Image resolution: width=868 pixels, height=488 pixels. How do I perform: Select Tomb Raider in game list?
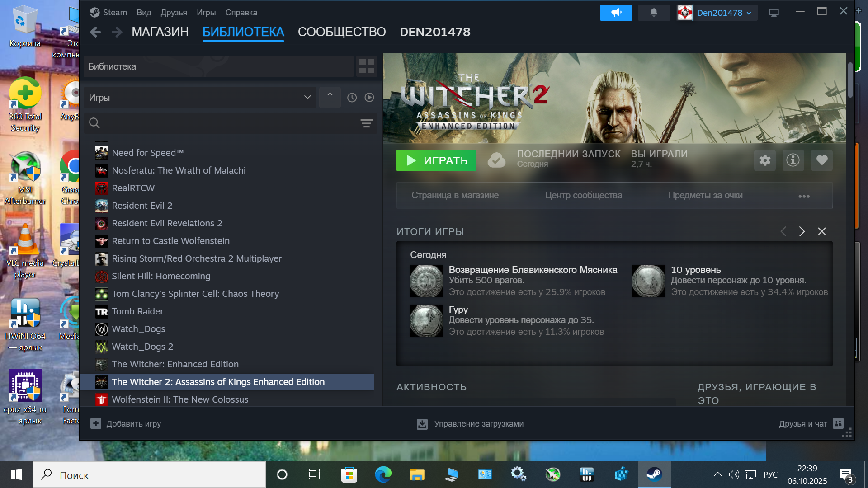click(x=137, y=311)
